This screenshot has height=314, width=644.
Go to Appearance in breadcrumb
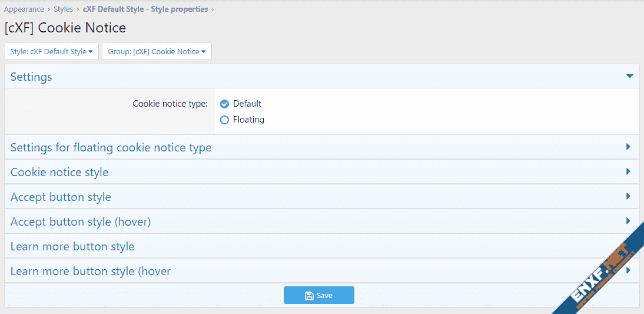click(24, 9)
